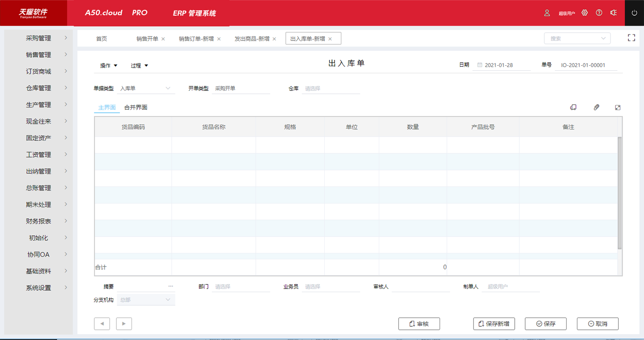The width and height of the screenshot is (644, 340).
Task: Select the 主界面 sub-tab
Action: click(x=107, y=107)
